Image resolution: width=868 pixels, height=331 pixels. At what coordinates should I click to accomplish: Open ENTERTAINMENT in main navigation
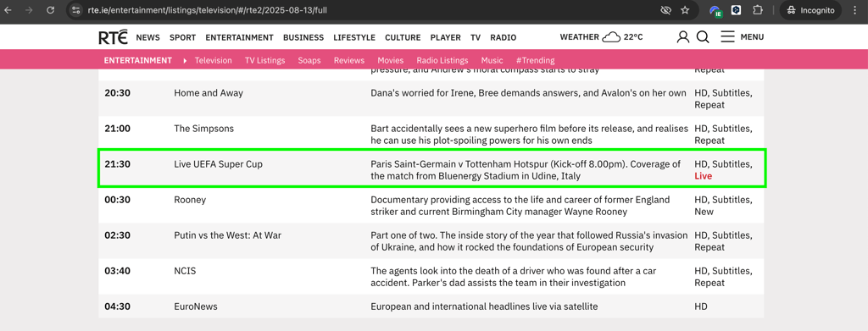(239, 37)
